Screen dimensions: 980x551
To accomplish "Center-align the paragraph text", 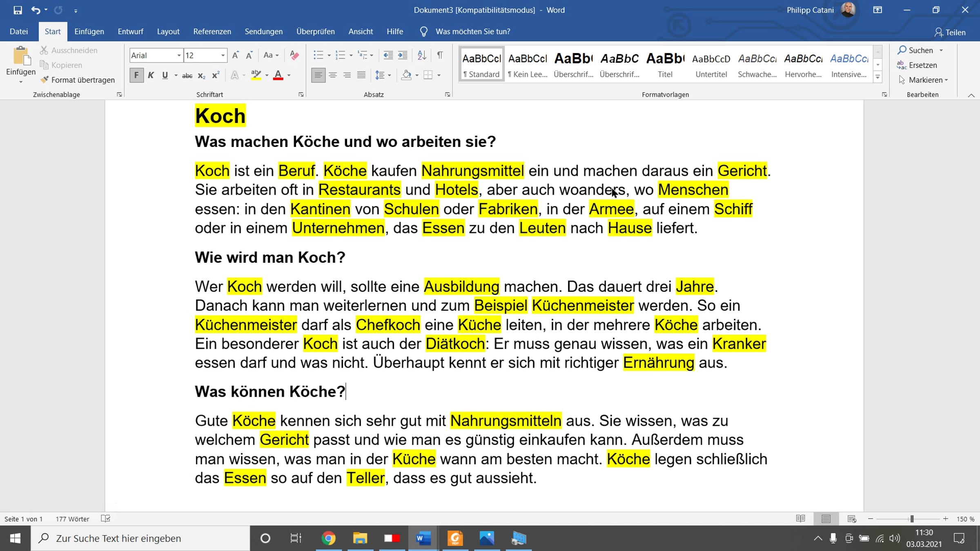I will [x=333, y=75].
